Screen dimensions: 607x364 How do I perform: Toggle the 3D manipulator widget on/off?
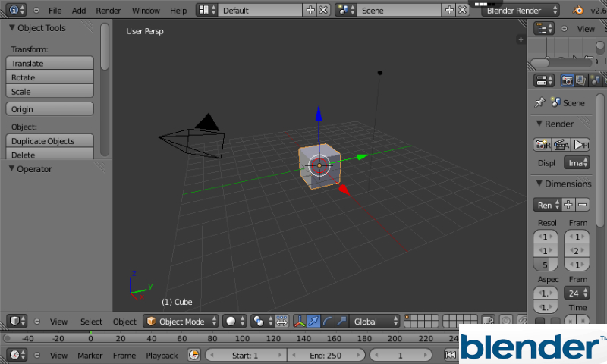coord(300,322)
